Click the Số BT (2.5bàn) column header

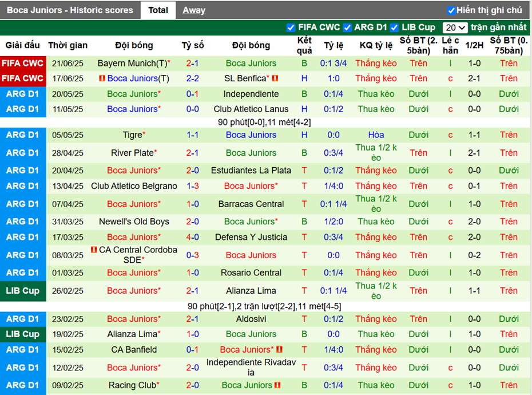(x=418, y=46)
